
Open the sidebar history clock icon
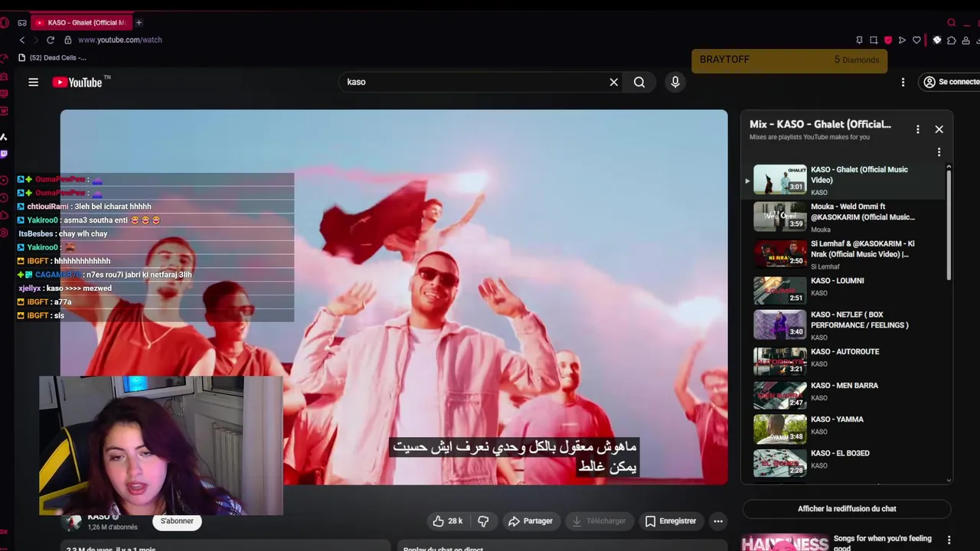coord(4,197)
